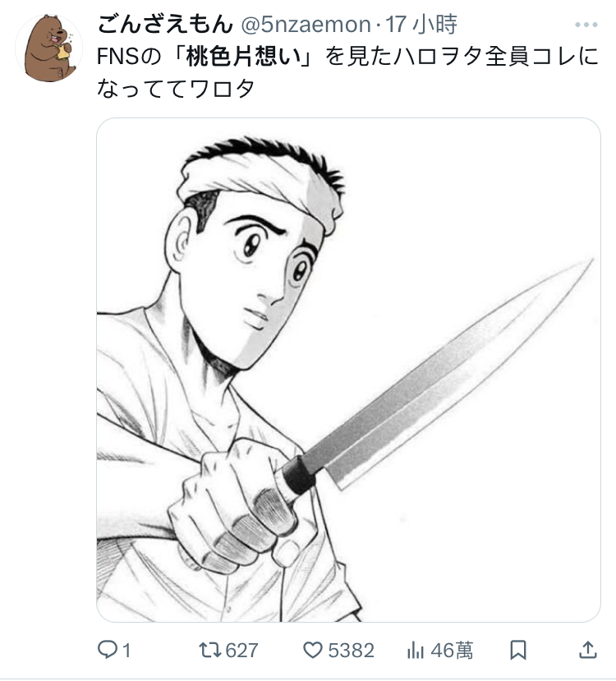
Task: Click the retweet arrows icon
Action: click(210, 650)
